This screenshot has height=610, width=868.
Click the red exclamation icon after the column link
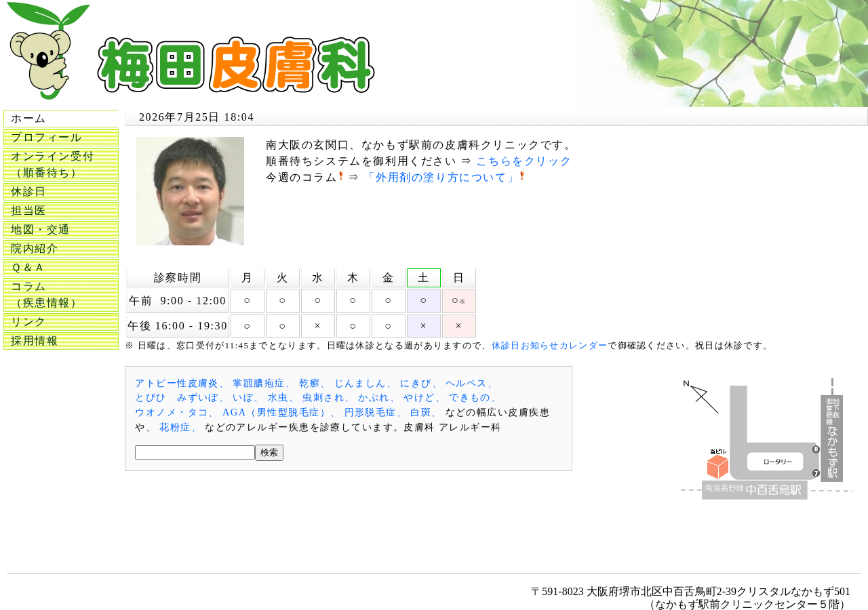point(522,176)
